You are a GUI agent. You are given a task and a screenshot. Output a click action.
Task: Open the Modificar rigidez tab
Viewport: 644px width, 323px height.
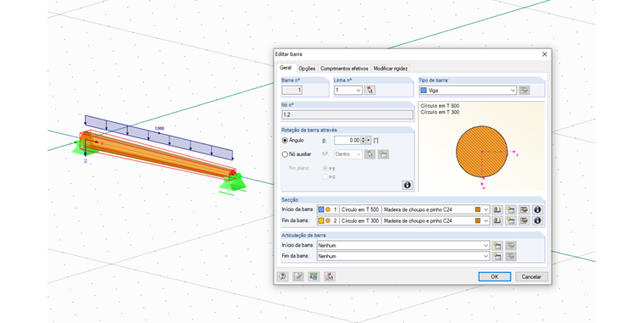click(x=390, y=69)
